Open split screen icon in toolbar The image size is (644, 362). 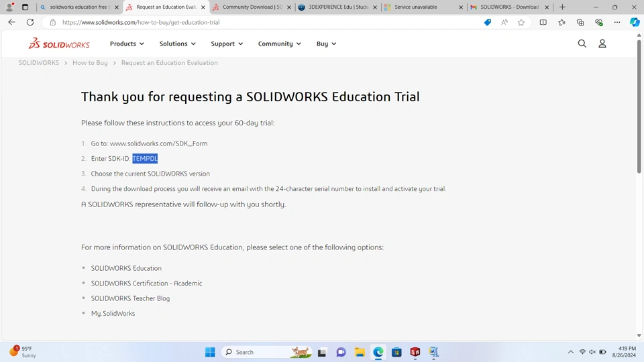(543, 22)
